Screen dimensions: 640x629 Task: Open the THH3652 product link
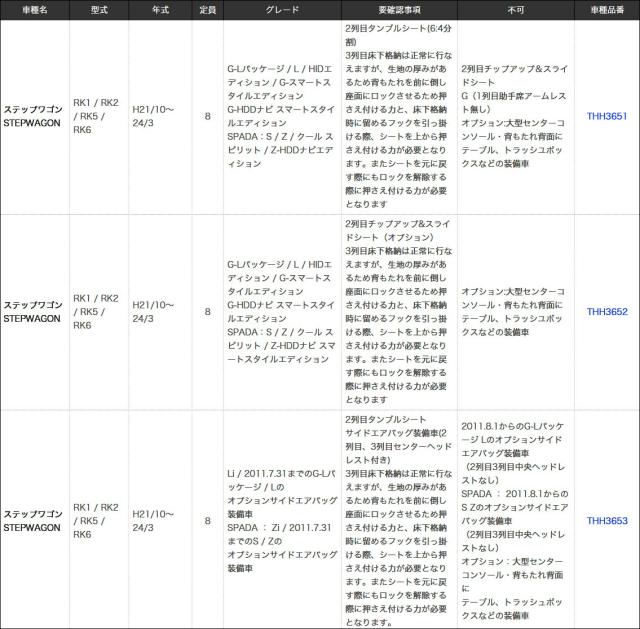click(x=607, y=312)
